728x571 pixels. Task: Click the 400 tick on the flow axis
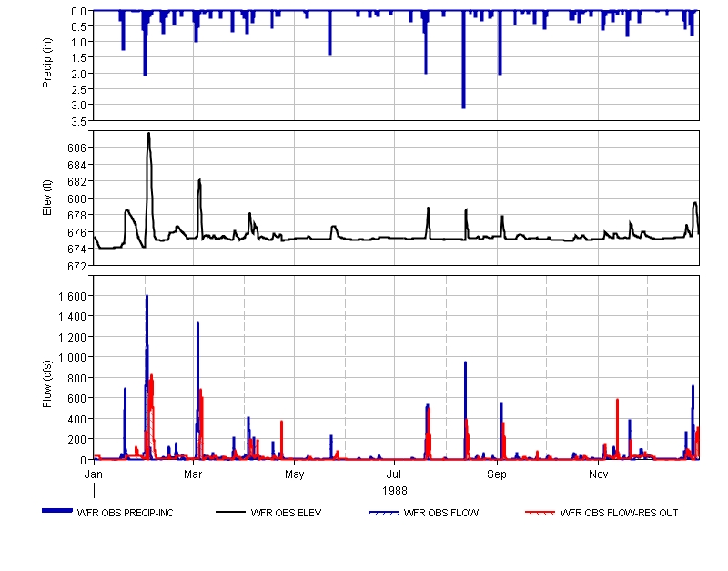pos(78,419)
